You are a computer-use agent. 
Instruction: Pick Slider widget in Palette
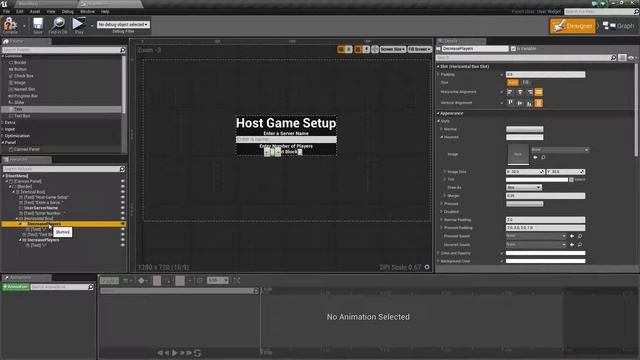[x=19, y=102]
